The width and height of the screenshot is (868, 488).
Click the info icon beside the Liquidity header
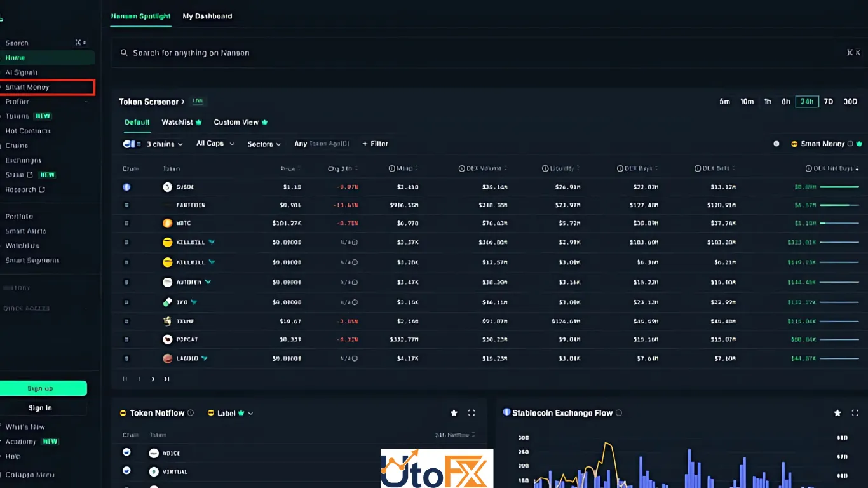coord(545,168)
